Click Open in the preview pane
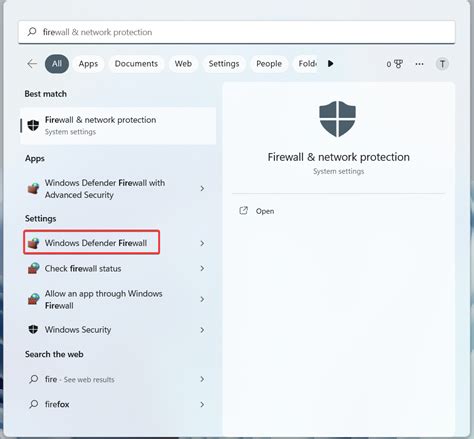 pos(265,211)
